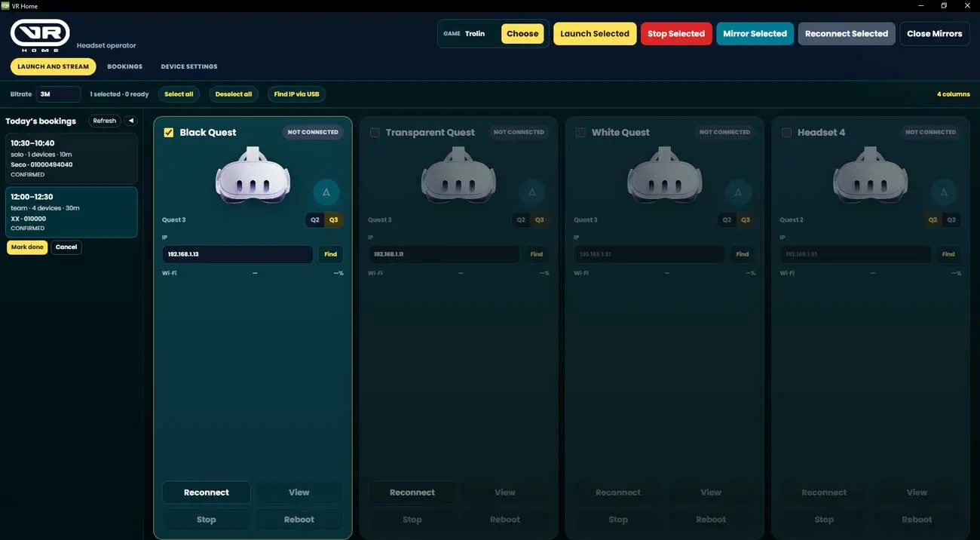Uncheck the Black Quest checkbox

[169, 132]
